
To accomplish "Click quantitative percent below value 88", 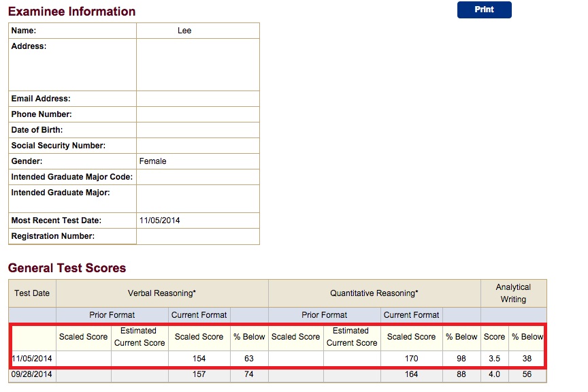I will 461,374.
